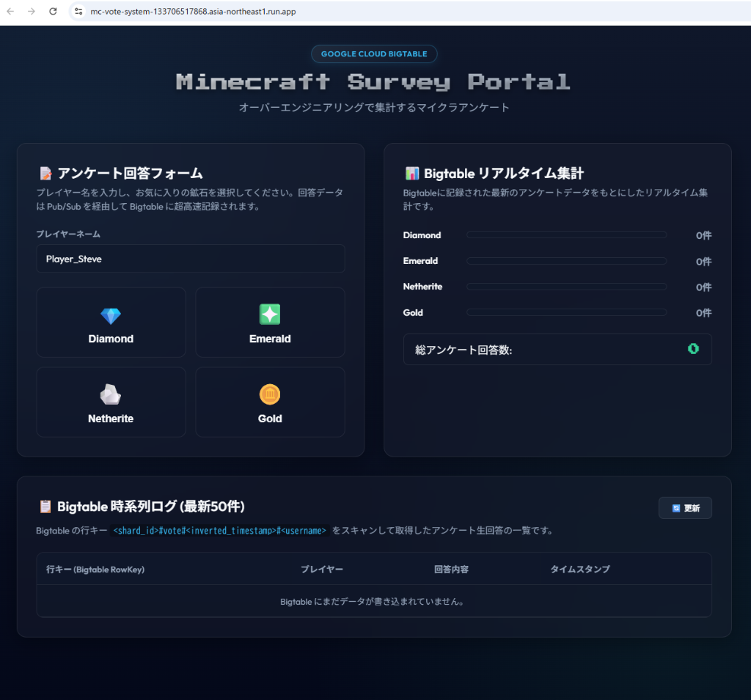
Task: Click the Netherite progress bar
Action: (x=567, y=287)
